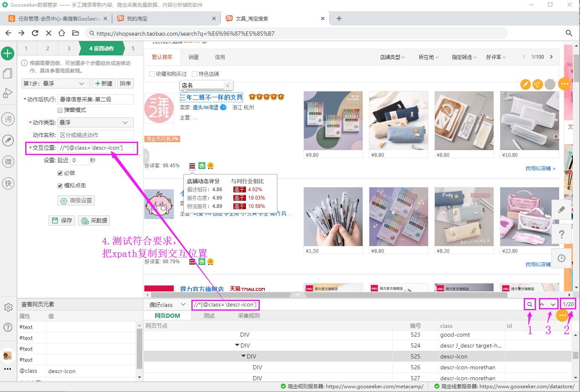Expand the 好评率 filter
The width and height of the screenshot is (580, 392).
click(496, 57)
